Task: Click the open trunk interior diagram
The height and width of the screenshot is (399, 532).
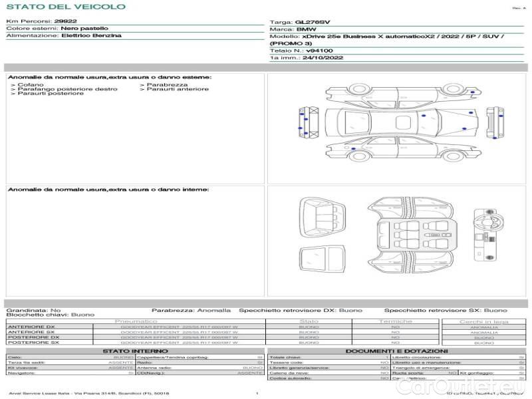Action: (323, 217)
